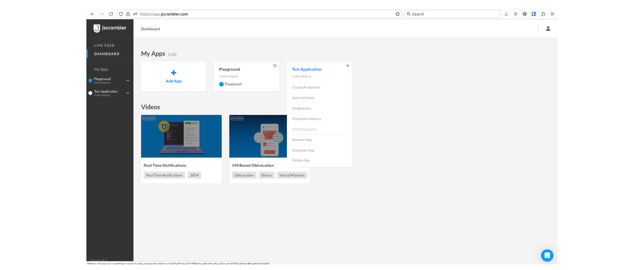Select the Obfuscation tag
Viewport: 644px width, 270px height.
tap(244, 175)
